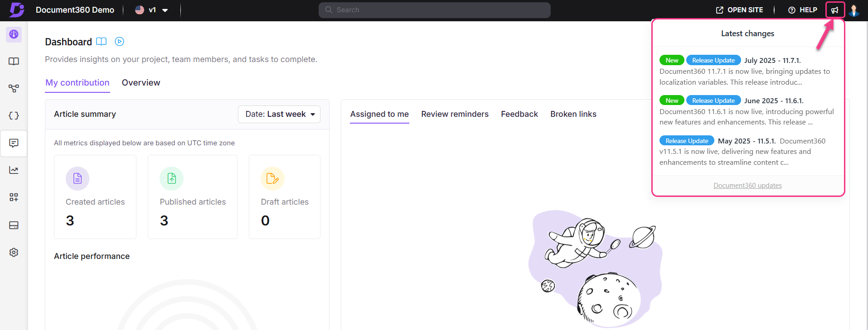Click the Document360 updates link
The width and height of the screenshot is (868, 330).
click(x=747, y=186)
